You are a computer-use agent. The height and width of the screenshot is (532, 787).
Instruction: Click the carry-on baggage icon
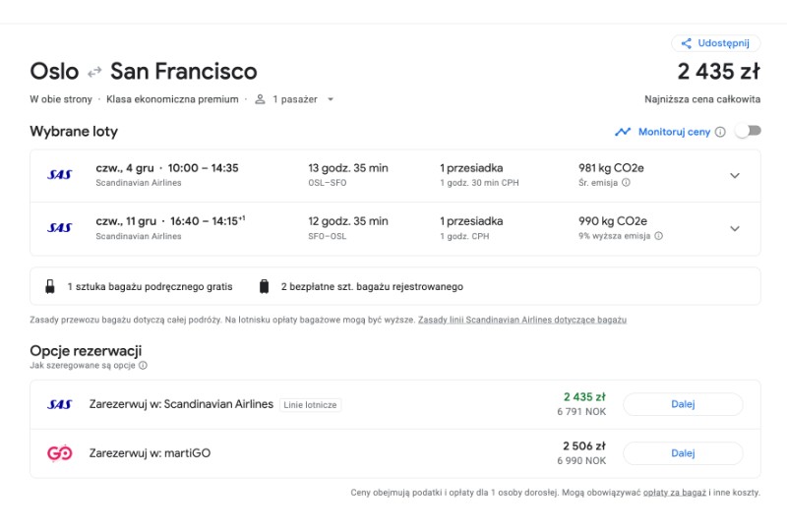click(x=50, y=286)
